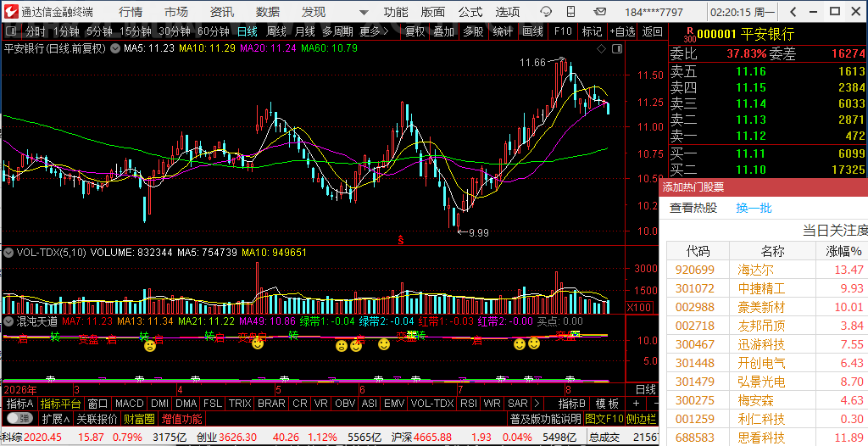Image resolution: width=868 pixels, height=446 pixels.
Task: Switch to the 分时 chart tab
Action: (36, 31)
